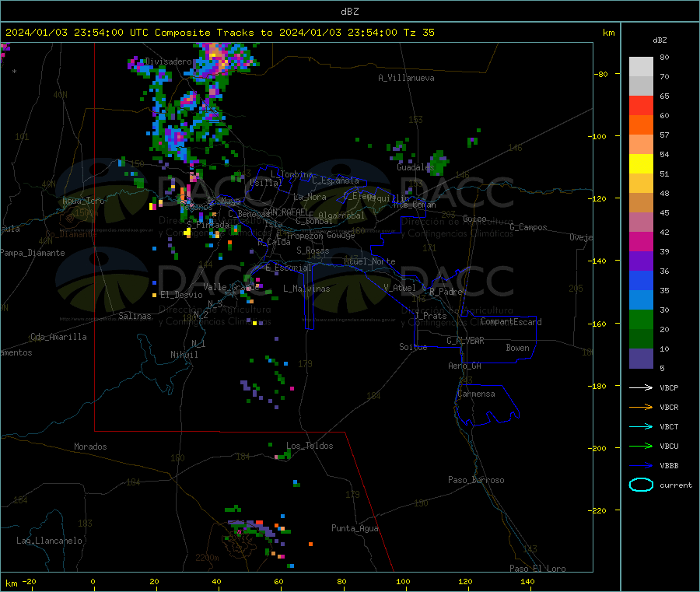
Task: Click the Nihuil map label
Action: point(184,355)
